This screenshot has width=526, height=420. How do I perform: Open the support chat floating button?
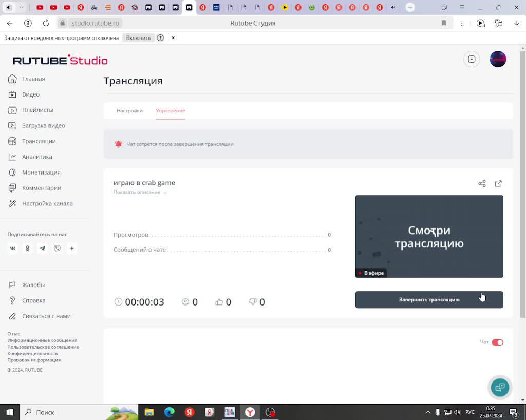click(500, 388)
